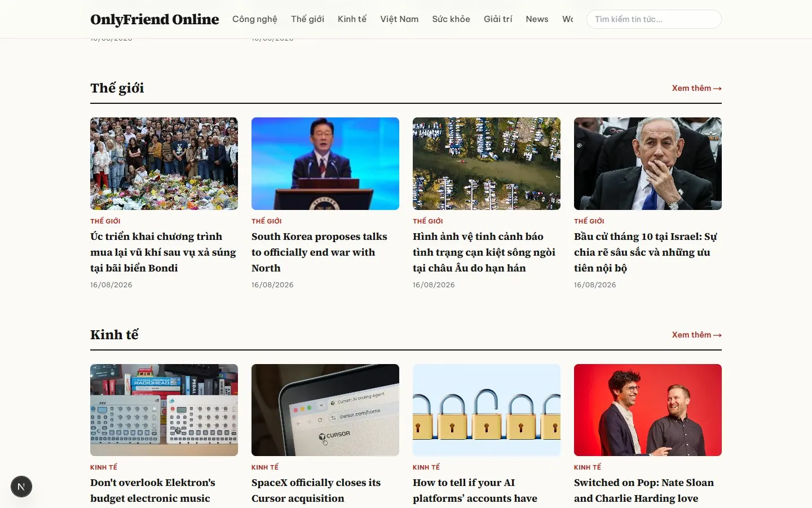The image size is (812, 508).
Task: Open the golden padlocks thumbnail
Action: pos(487,410)
